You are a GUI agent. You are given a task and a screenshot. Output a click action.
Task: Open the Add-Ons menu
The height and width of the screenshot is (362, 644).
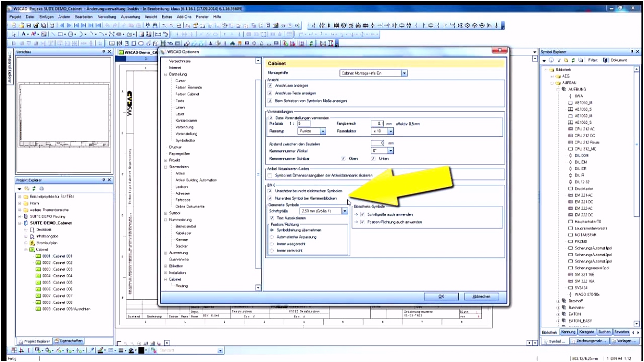[184, 17]
